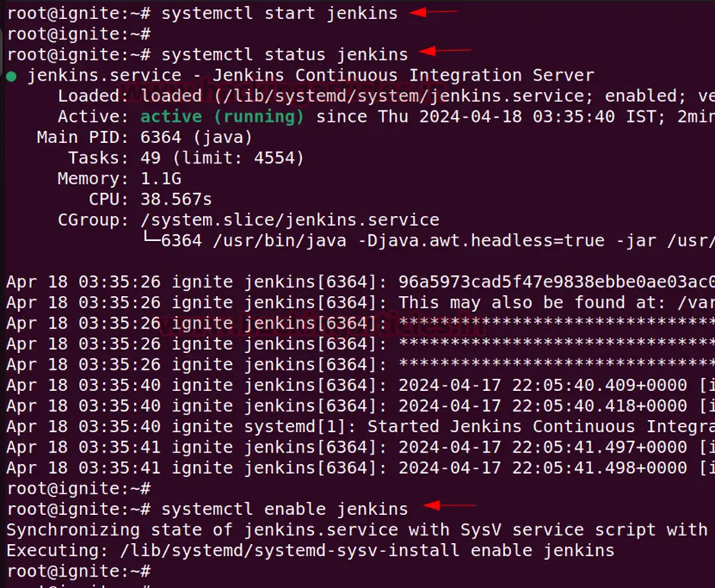Click the Tasks 49 (limit: 4554) line

coord(186,157)
